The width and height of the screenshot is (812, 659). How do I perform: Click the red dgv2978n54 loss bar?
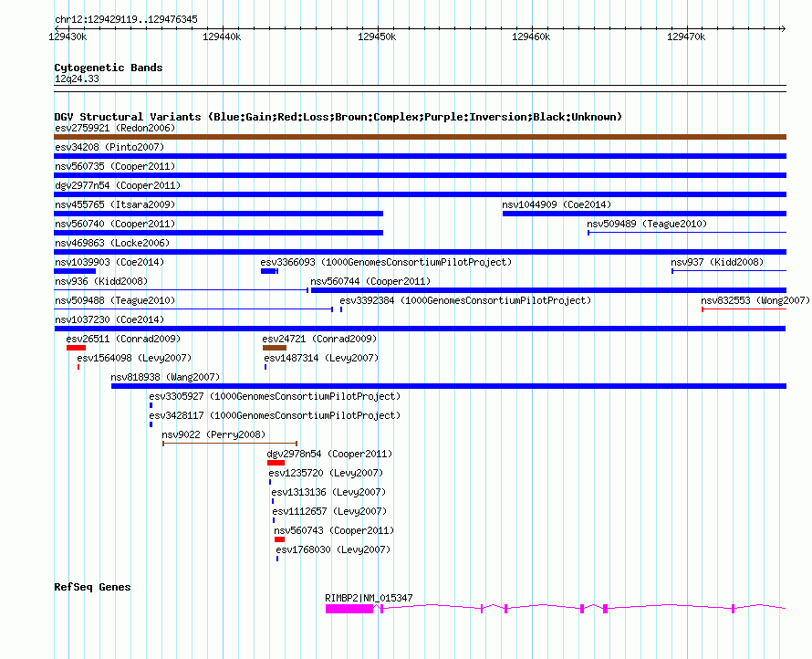pyautogui.click(x=276, y=463)
